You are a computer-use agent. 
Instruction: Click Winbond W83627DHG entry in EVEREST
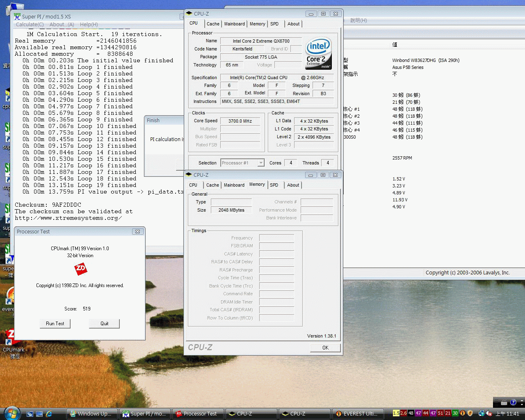pyautogui.click(x=426, y=60)
